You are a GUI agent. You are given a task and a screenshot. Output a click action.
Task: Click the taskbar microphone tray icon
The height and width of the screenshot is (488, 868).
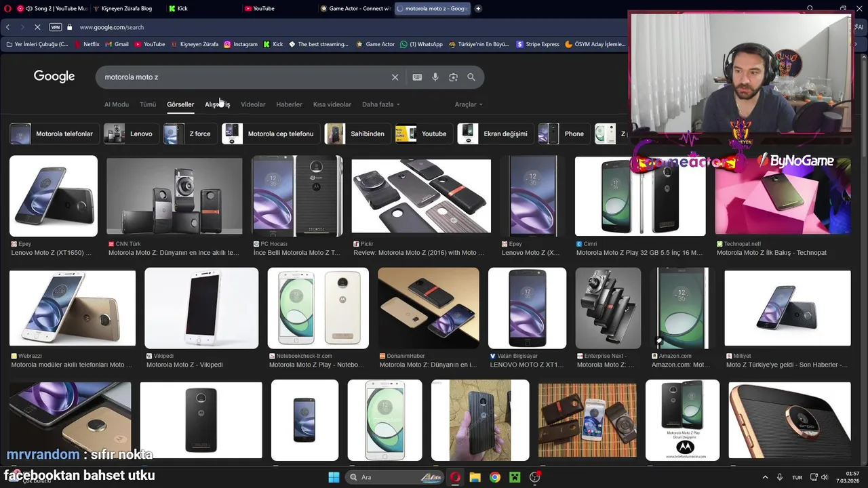(x=780, y=477)
